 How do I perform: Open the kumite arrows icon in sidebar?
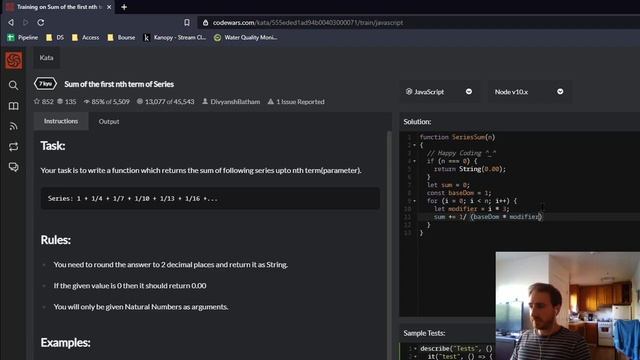[13, 147]
